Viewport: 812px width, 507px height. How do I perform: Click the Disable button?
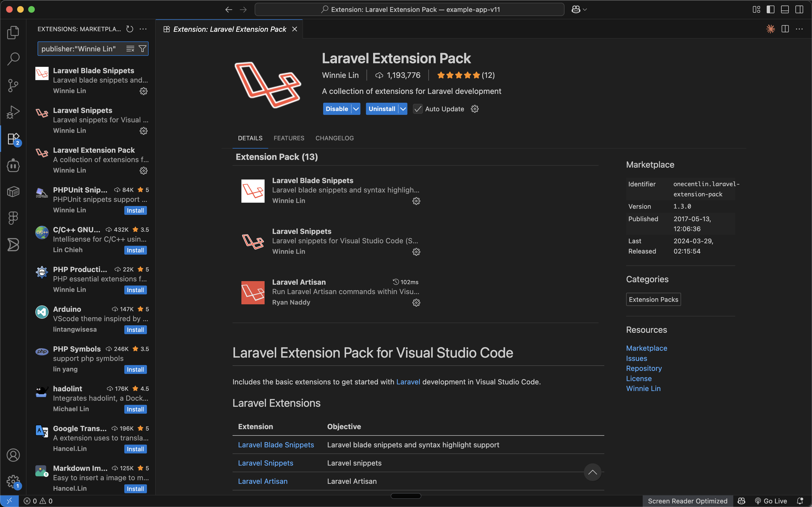pyautogui.click(x=337, y=109)
